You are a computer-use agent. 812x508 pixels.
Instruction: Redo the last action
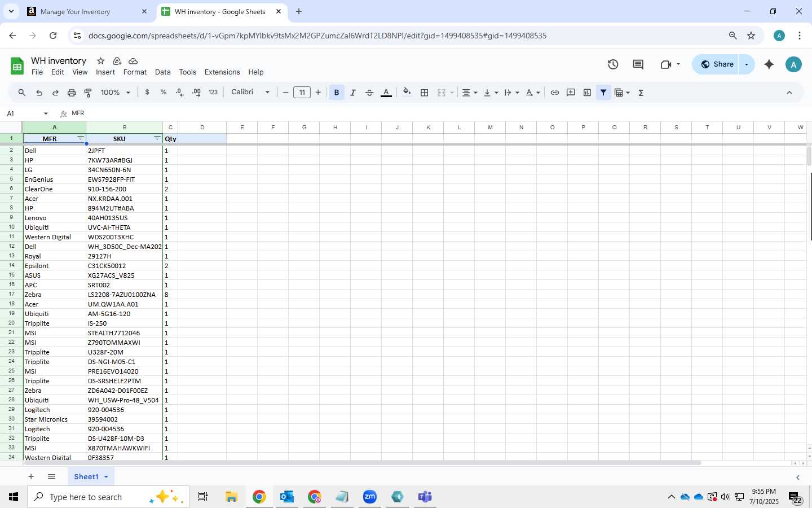coord(55,93)
